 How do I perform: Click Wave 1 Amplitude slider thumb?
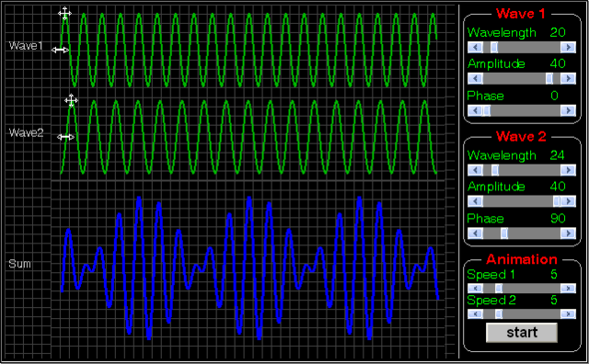click(x=549, y=78)
